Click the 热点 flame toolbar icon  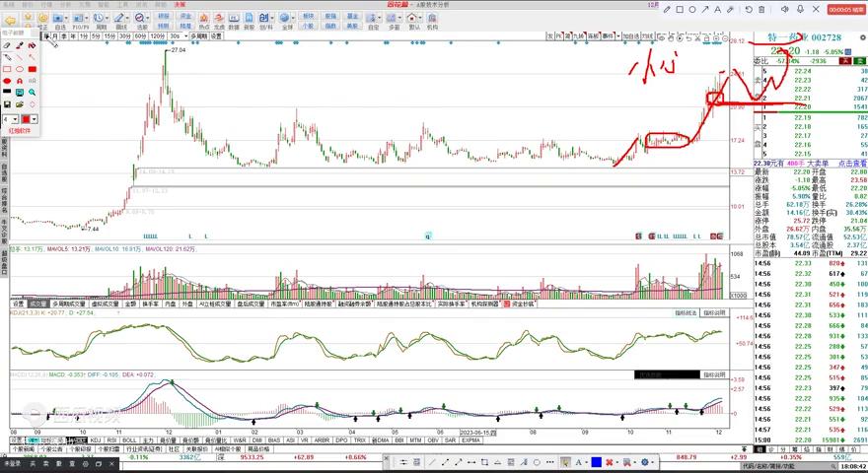(x=204, y=21)
